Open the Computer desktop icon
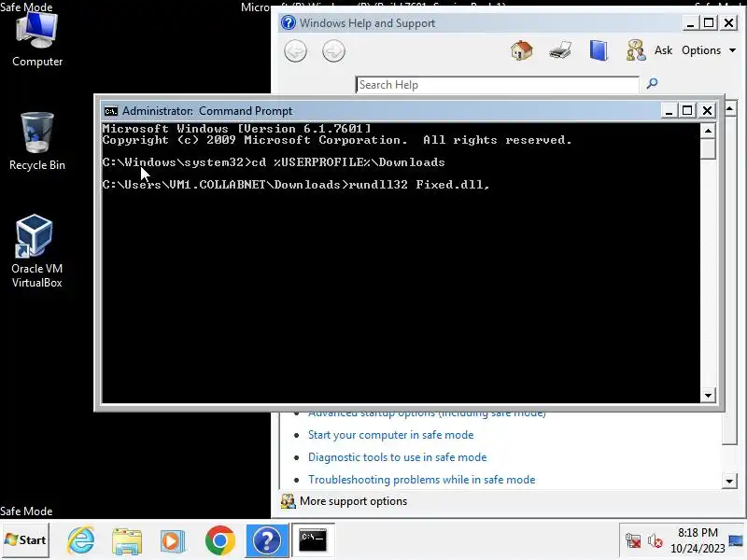The image size is (747, 560). point(37,39)
